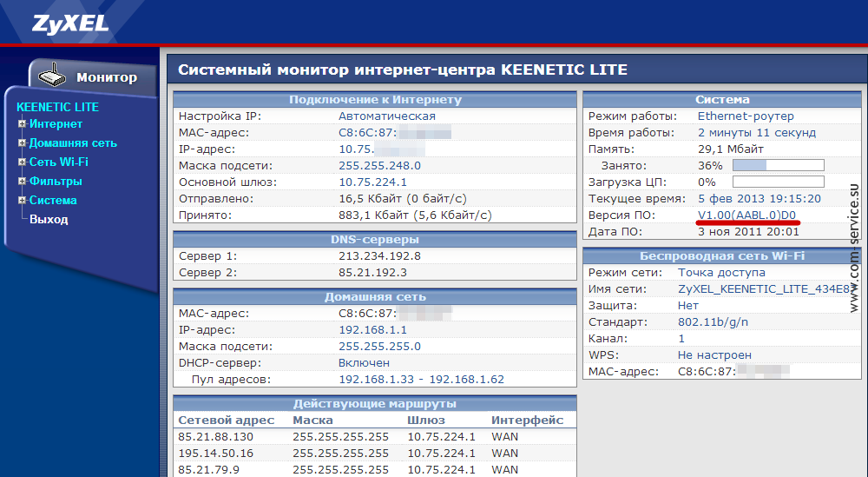Click the current time 5 фев 2013 link

coord(759,198)
